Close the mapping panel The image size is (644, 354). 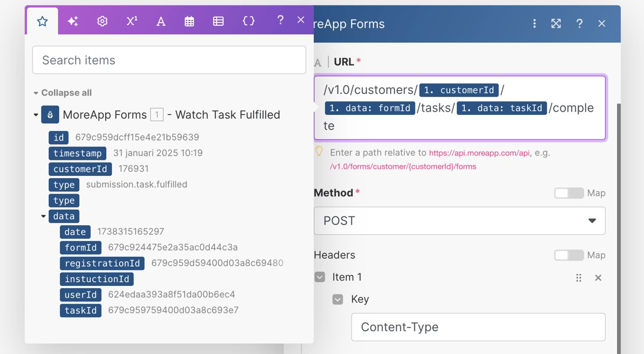[x=301, y=20]
